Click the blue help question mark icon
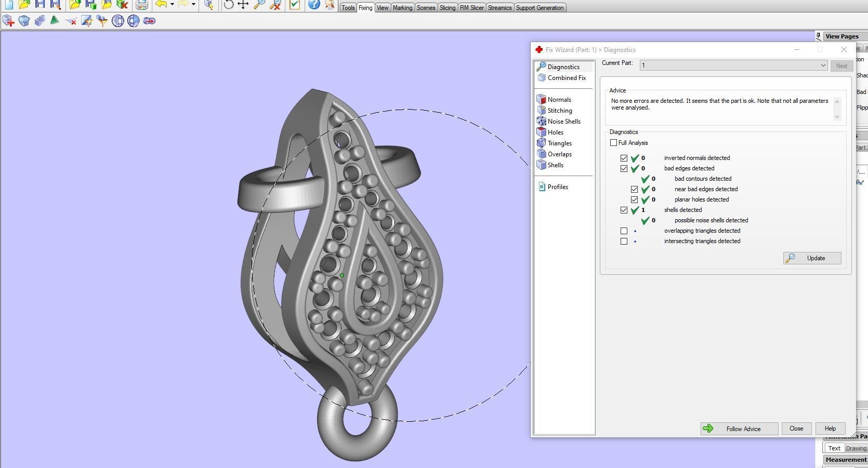The image size is (868, 468). pyautogui.click(x=314, y=5)
